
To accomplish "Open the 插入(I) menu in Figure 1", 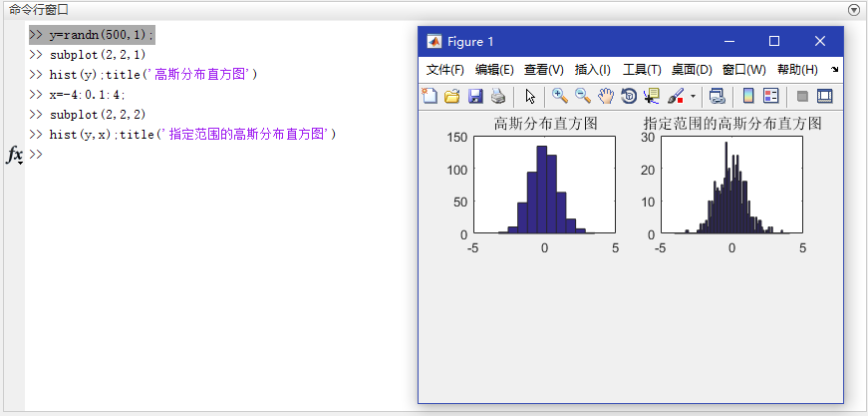I will [x=592, y=70].
